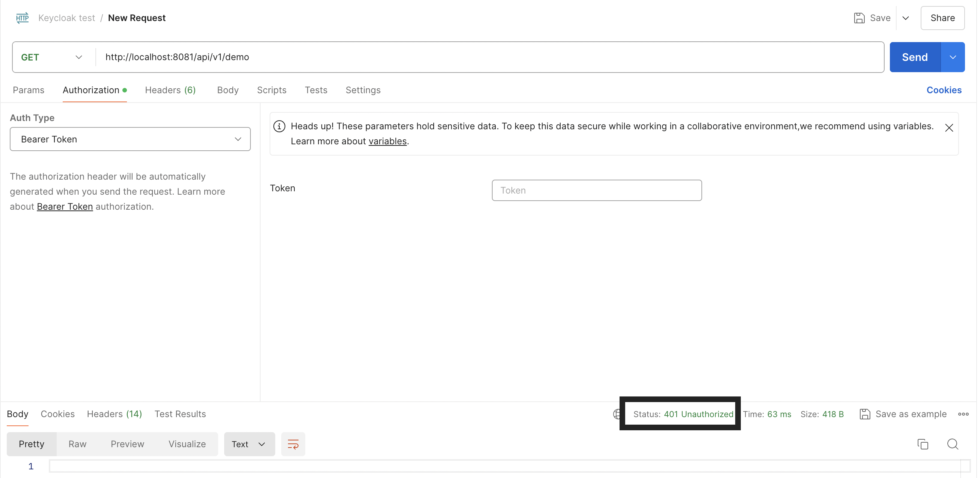Open the GET method dropdown
Image resolution: width=980 pixels, height=478 pixels.
pos(52,57)
